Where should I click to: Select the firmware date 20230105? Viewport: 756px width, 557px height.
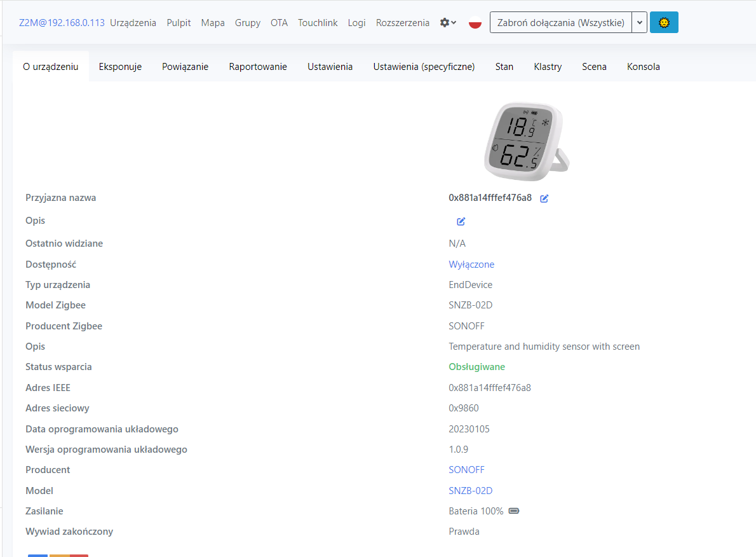pos(469,429)
